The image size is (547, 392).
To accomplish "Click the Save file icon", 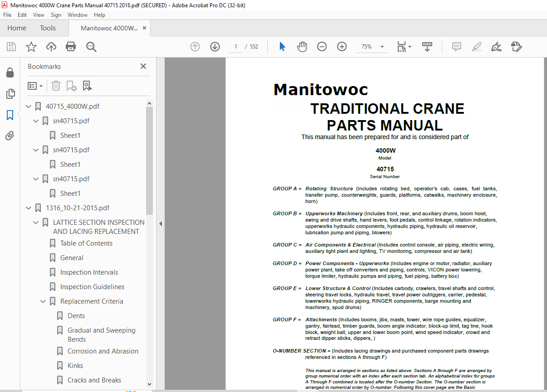I will click(11, 47).
